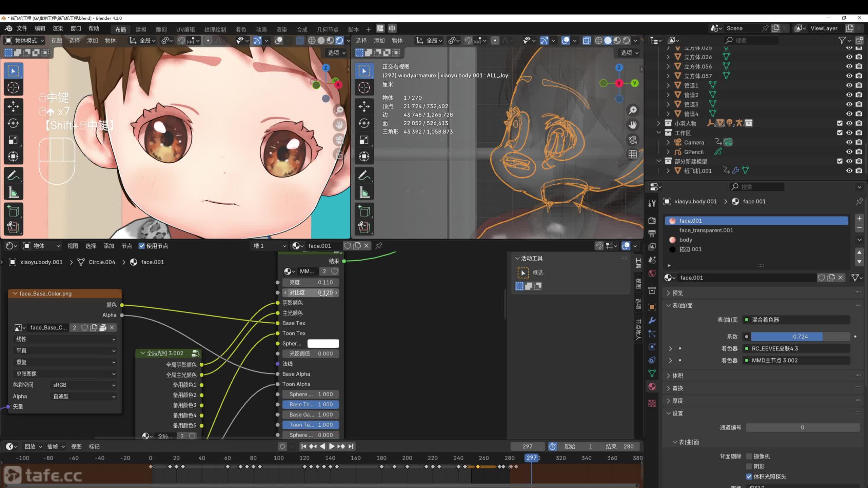Collapse the 设置 panel
The width and height of the screenshot is (868, 488).
(x=678, y=413)
